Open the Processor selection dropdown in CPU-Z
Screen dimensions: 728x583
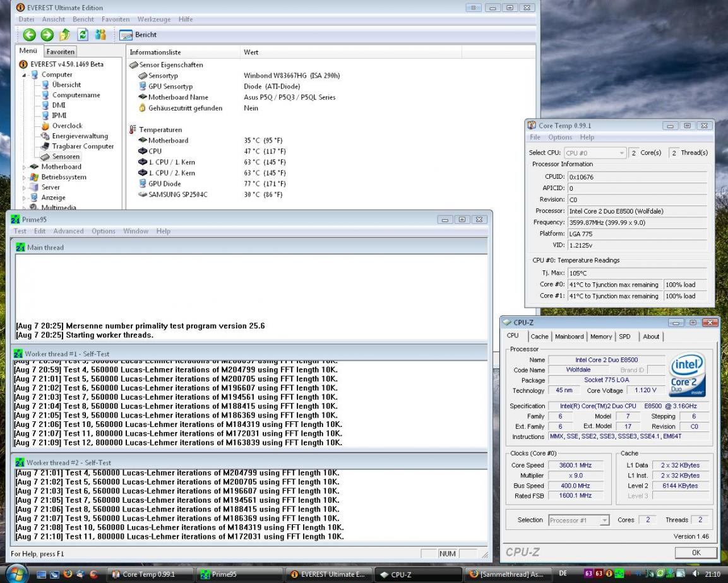click(579, 520)
